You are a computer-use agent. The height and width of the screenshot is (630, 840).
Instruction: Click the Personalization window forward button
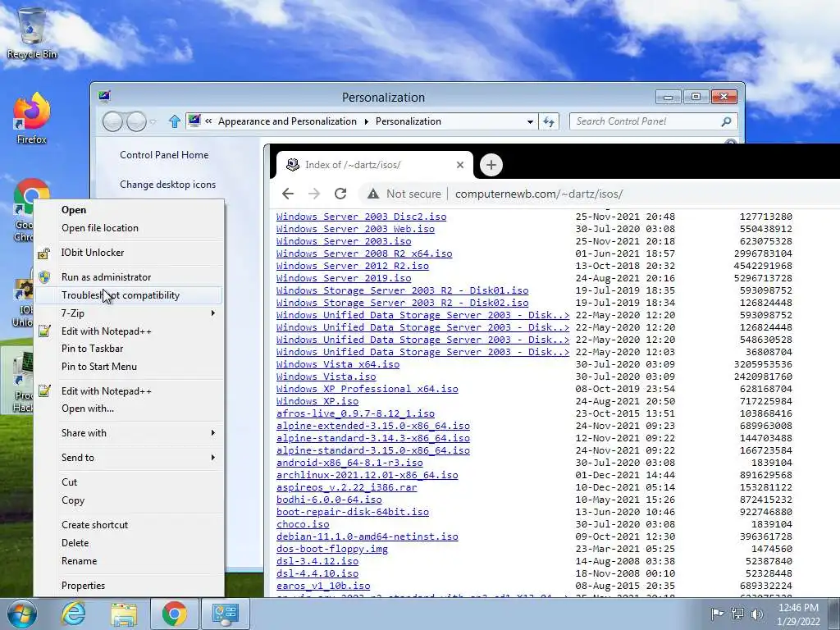(x=137, y=121)
